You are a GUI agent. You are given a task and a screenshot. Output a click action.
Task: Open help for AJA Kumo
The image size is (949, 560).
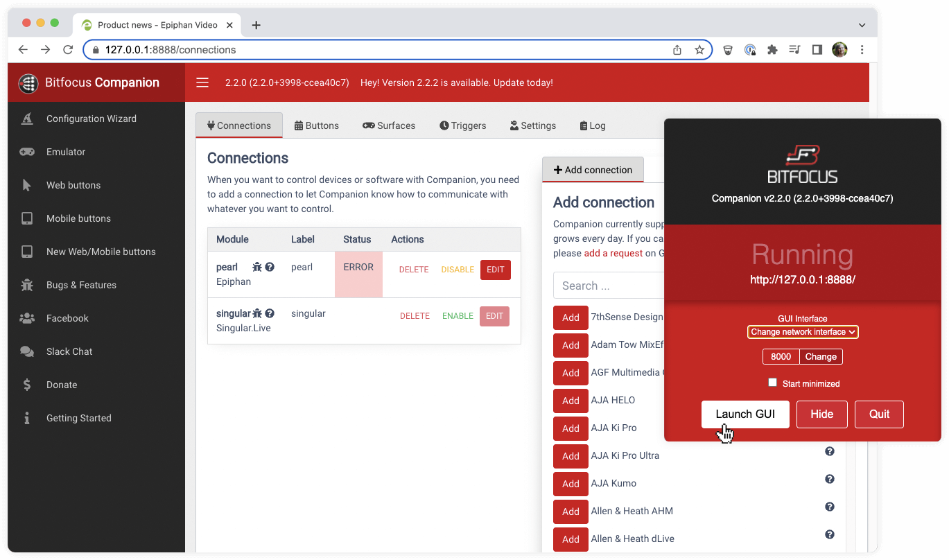click(x=829, y=479)
